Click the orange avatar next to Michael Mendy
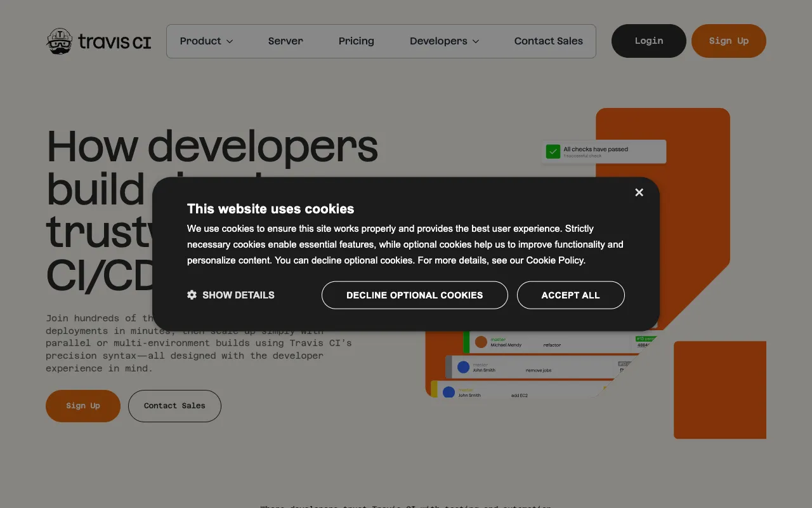The image size is (812, 508). [481, 342]
